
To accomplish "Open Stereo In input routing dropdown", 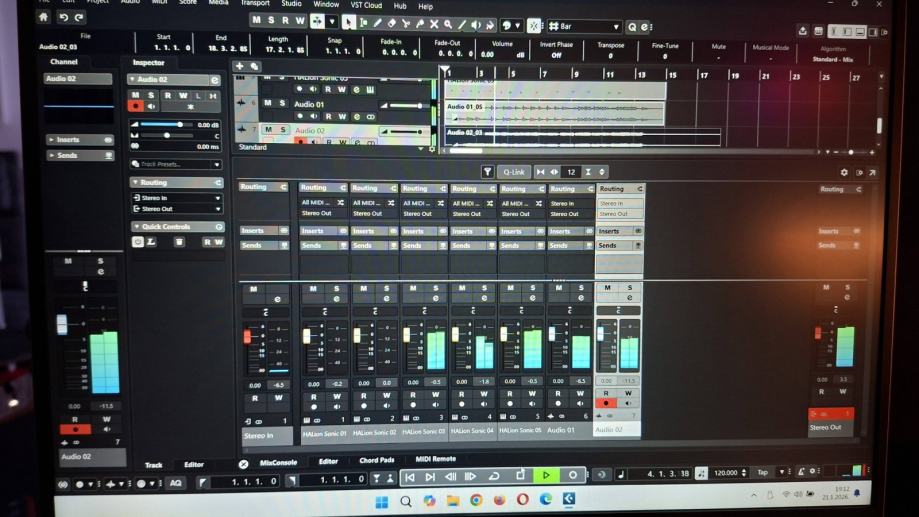I will pyautogui.click(x=176, y=198).
